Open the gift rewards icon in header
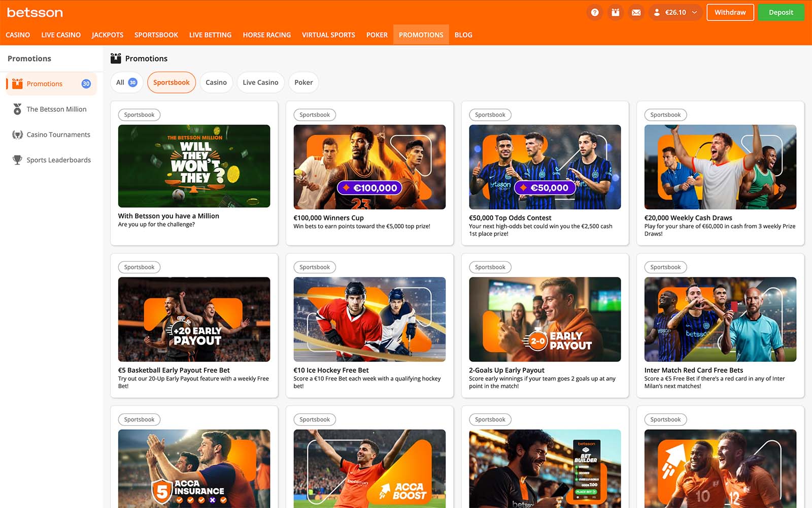The width and height of the screenshot is (812, 508). click(x=615, y=13)
